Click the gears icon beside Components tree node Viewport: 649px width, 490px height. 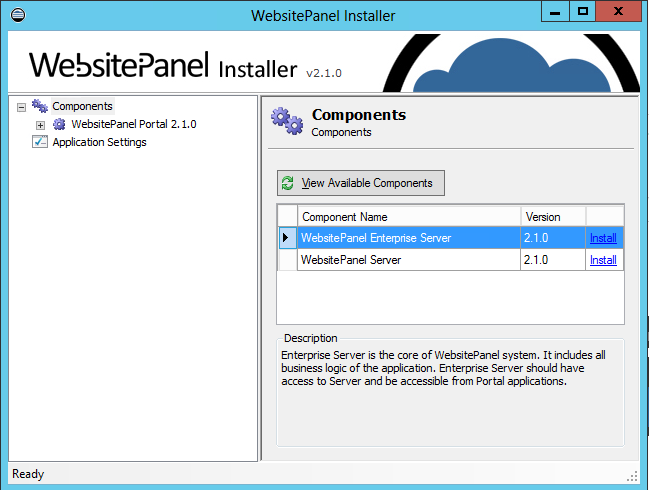40,106
